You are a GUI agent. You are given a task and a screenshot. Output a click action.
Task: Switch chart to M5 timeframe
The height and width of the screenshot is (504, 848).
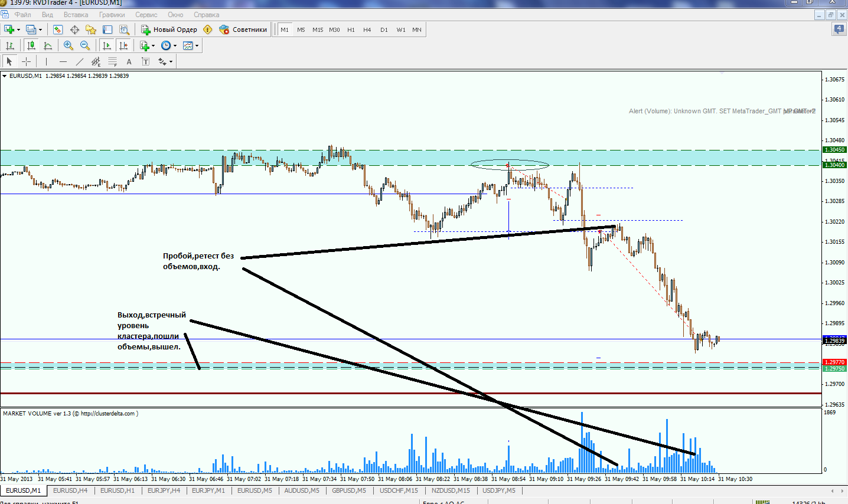(x=301, y=30)
